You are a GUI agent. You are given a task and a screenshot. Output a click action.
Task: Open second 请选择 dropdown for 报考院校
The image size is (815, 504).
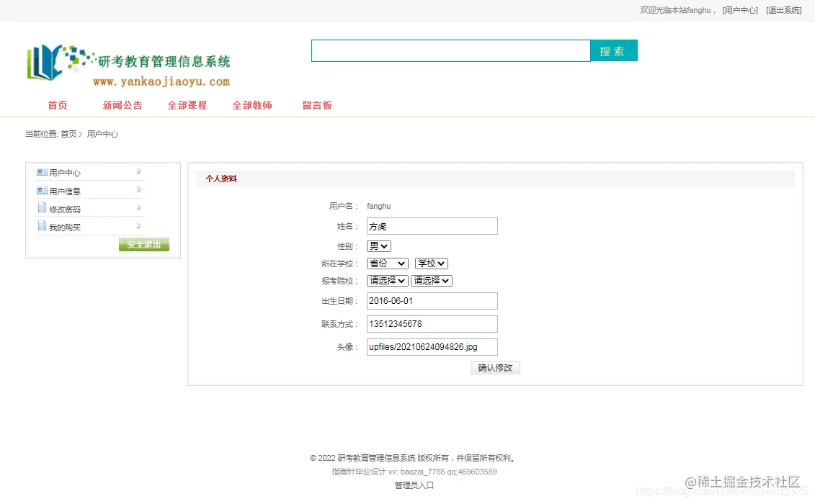tap(432, 281)
